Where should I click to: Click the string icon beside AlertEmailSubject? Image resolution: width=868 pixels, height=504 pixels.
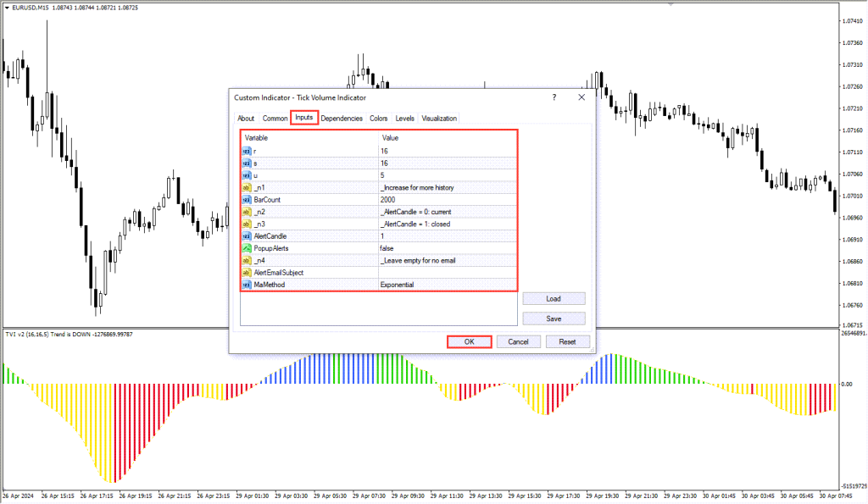click(x=247, y=273)
